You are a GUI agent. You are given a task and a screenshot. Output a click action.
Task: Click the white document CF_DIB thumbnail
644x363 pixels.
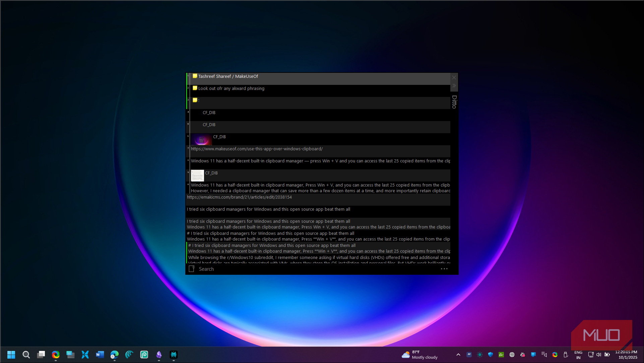197,175
